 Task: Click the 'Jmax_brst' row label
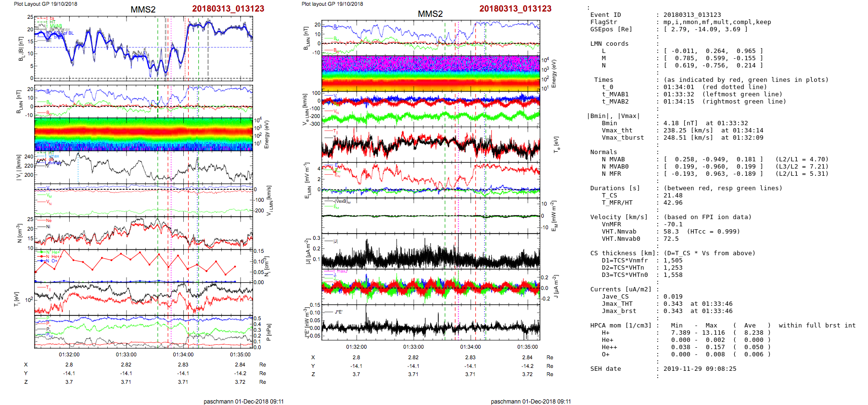coord(619,311)
